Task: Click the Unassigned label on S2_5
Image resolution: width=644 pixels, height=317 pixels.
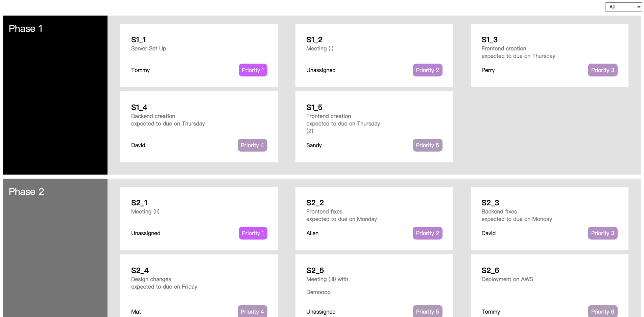Action: (x=320, y=311)
